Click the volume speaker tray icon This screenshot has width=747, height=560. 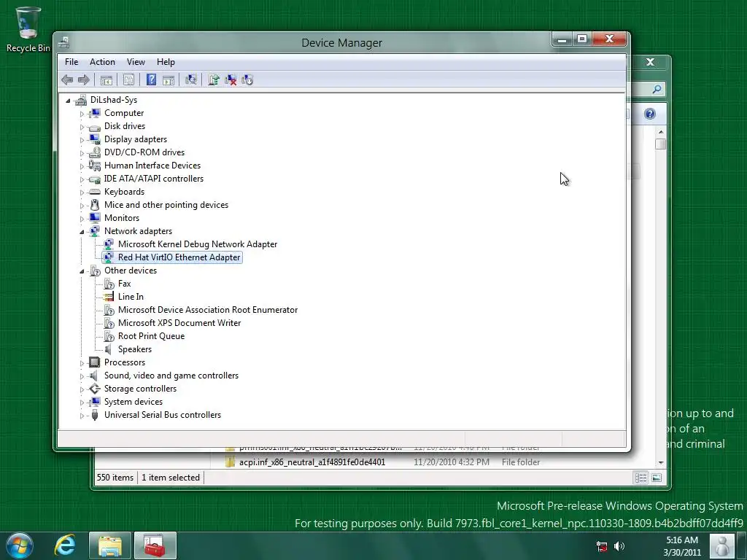619,547
